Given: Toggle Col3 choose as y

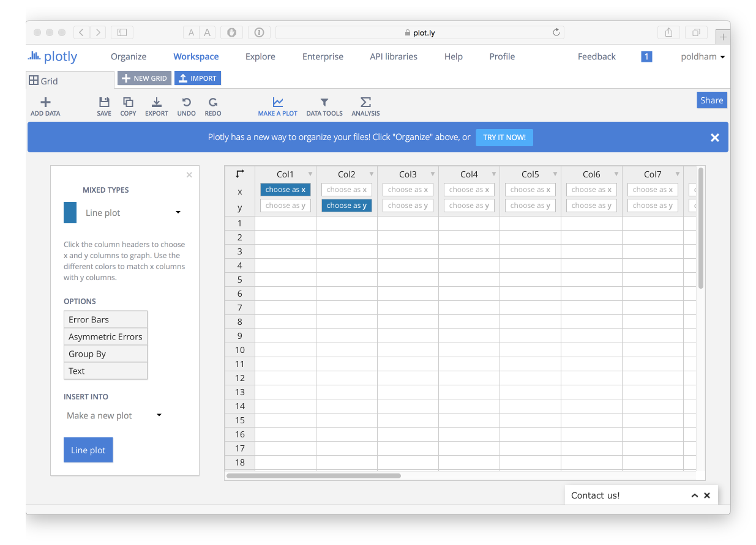Looking at the screenshot, I should click(x=408, y=206).
